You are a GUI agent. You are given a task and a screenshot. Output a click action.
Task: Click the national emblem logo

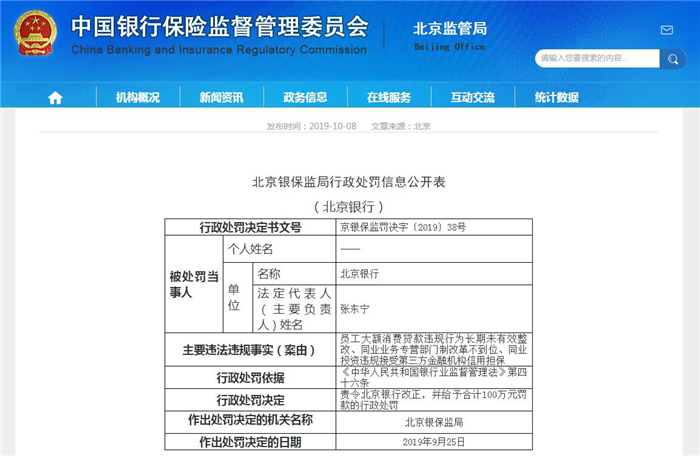tap(35, 33)
